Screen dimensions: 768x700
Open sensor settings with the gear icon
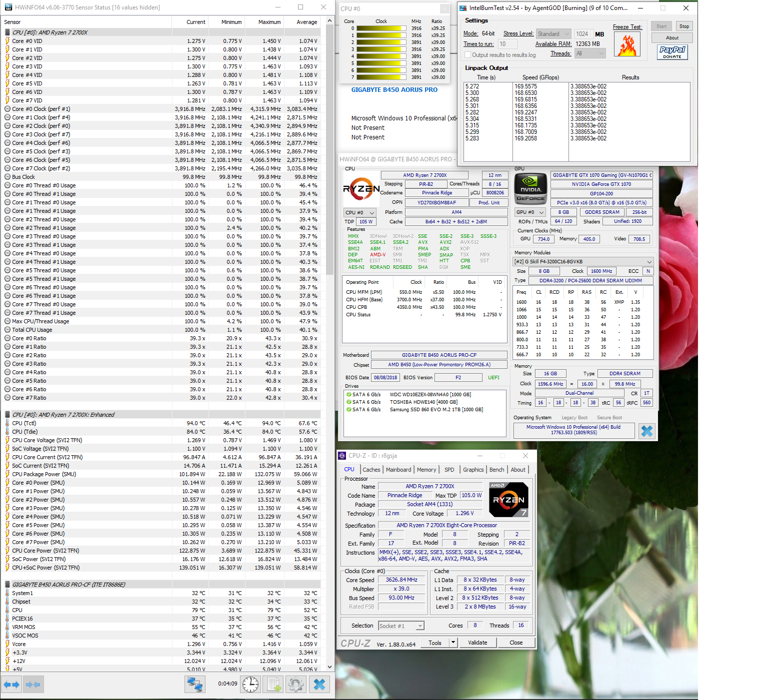[x=296, y=685]
